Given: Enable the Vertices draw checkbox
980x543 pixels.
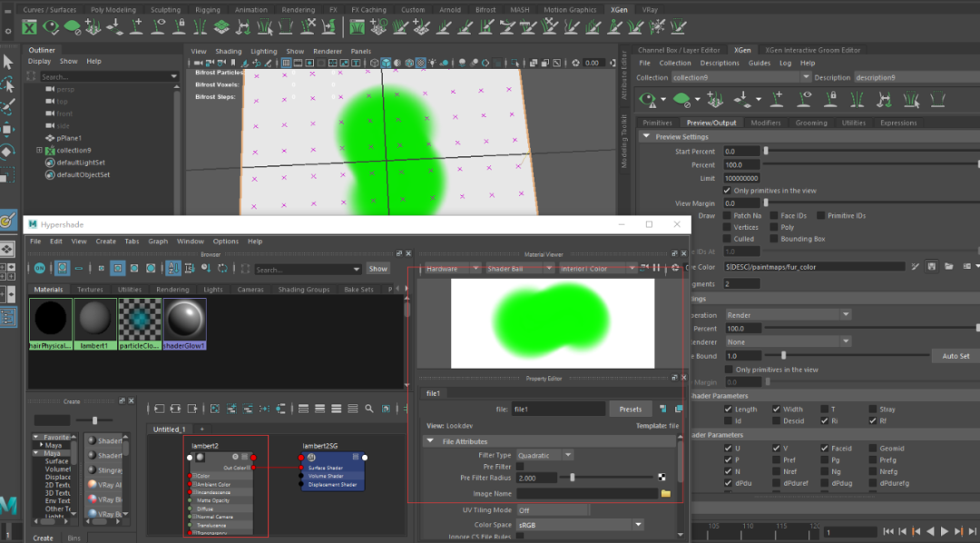Looking at the screenshot, I should pos(727,227).
